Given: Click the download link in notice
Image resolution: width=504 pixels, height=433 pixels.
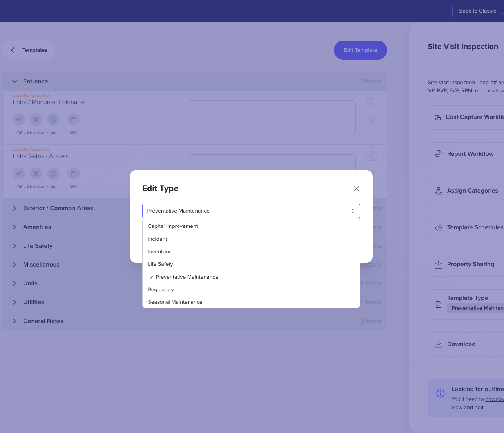Looking at the screenshot, I should (x=495, y=399).
